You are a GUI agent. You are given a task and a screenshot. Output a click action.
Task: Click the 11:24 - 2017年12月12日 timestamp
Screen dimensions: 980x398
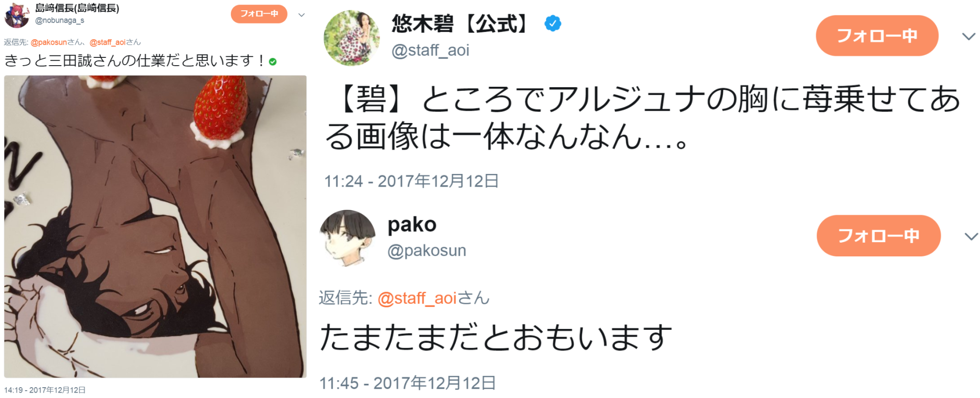[x=411, y=181]
